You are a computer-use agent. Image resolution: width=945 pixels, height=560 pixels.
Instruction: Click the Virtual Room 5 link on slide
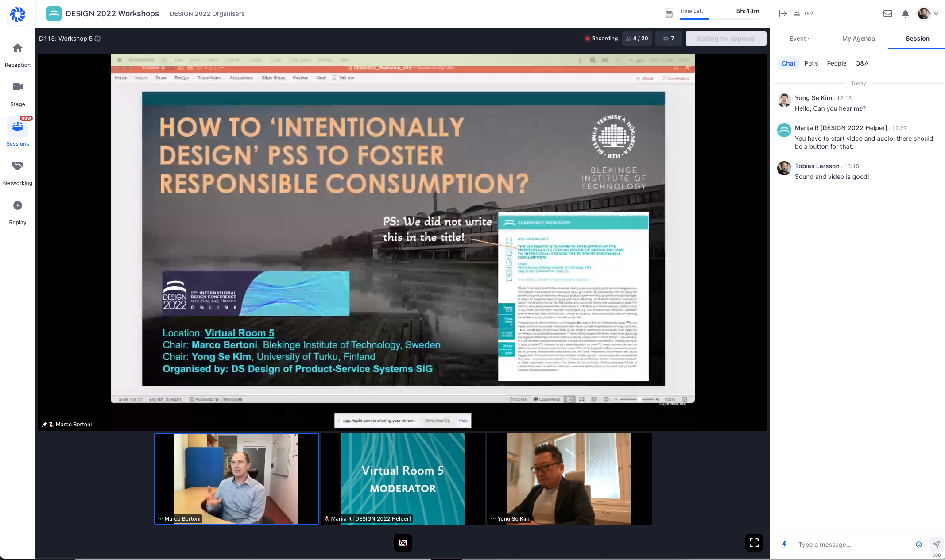(x=240, y=333)
